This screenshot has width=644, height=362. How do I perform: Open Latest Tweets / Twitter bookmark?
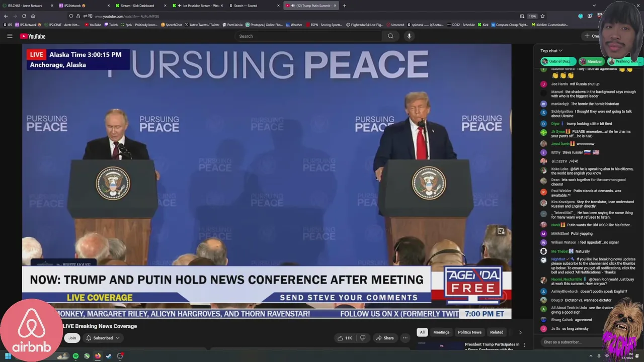click(202, 25)
